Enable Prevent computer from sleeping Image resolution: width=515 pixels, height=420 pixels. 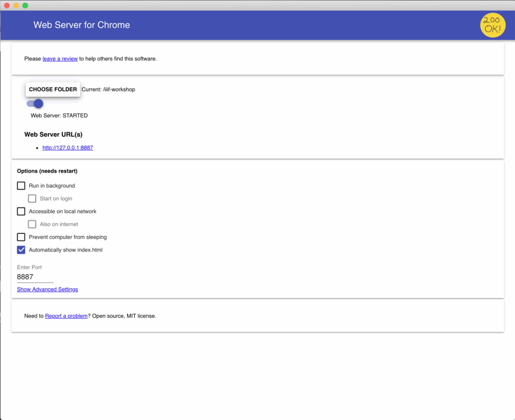click(21, 237)
